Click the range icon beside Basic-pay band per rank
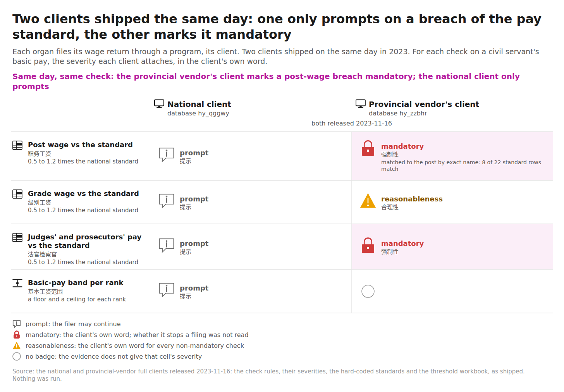This screenshot has width=564, height=392. point(17,283)
